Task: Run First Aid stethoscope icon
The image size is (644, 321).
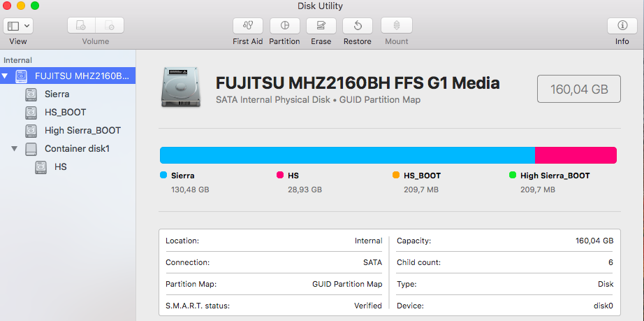Action: pyautogui.click(x=248, y=26)
